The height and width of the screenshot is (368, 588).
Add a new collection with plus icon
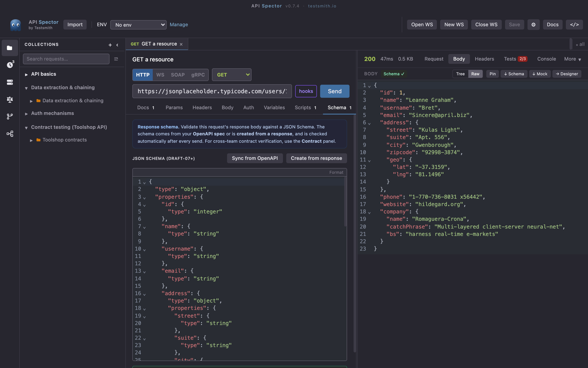click(x=110, y=45)
